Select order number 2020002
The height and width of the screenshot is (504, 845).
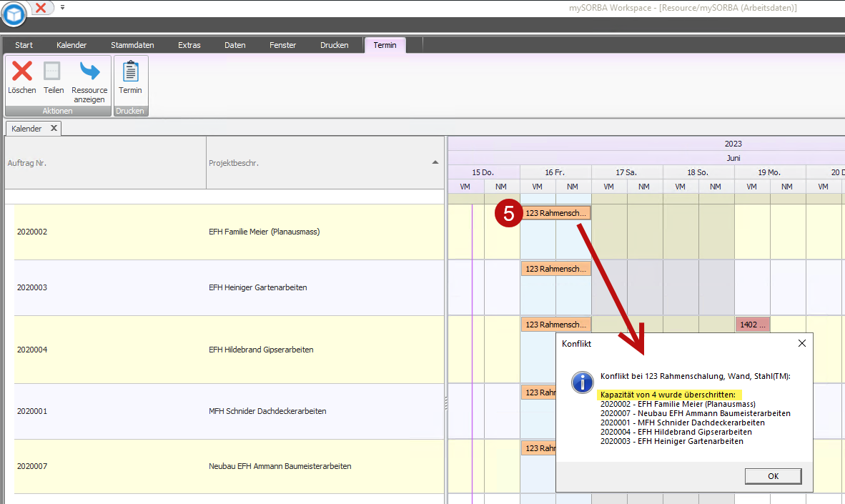pyautogui.click(x=31, y=232)
